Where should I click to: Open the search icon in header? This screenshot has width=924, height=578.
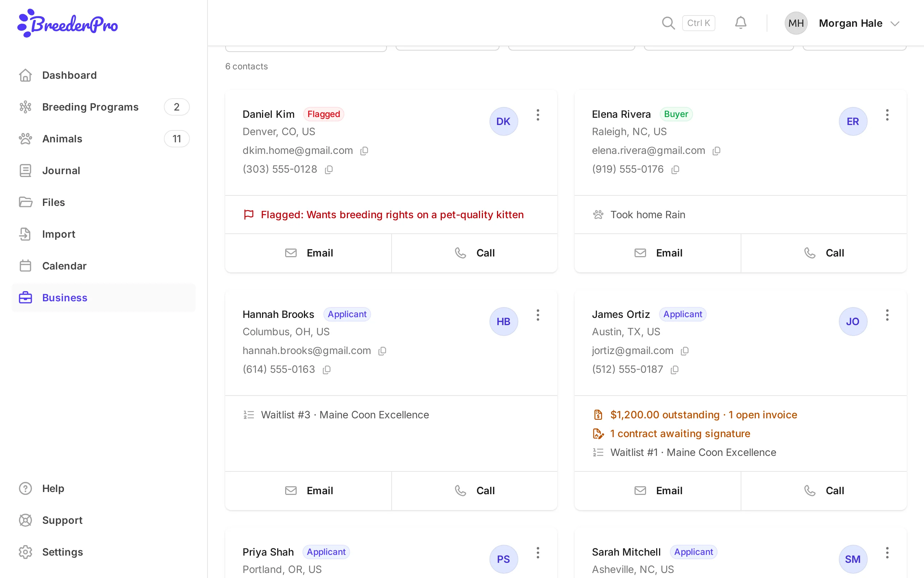coord(668,23)
